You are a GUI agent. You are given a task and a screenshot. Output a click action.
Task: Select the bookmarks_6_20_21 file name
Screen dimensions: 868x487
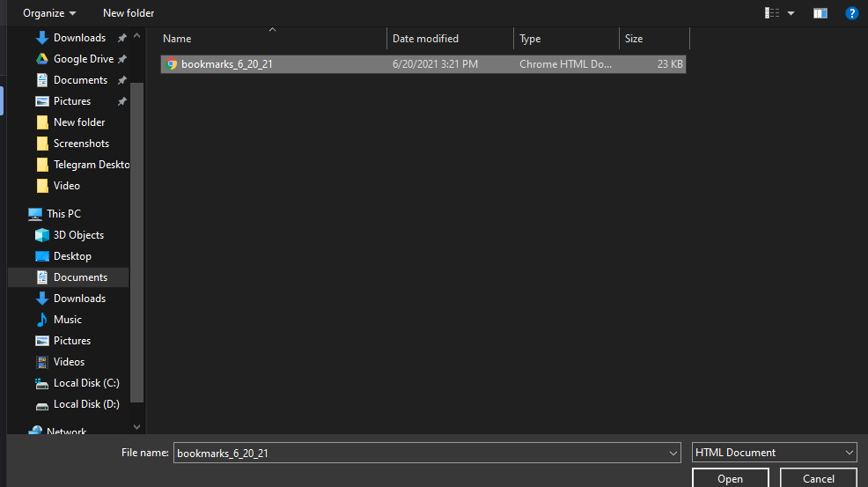(x=227, y=64)
